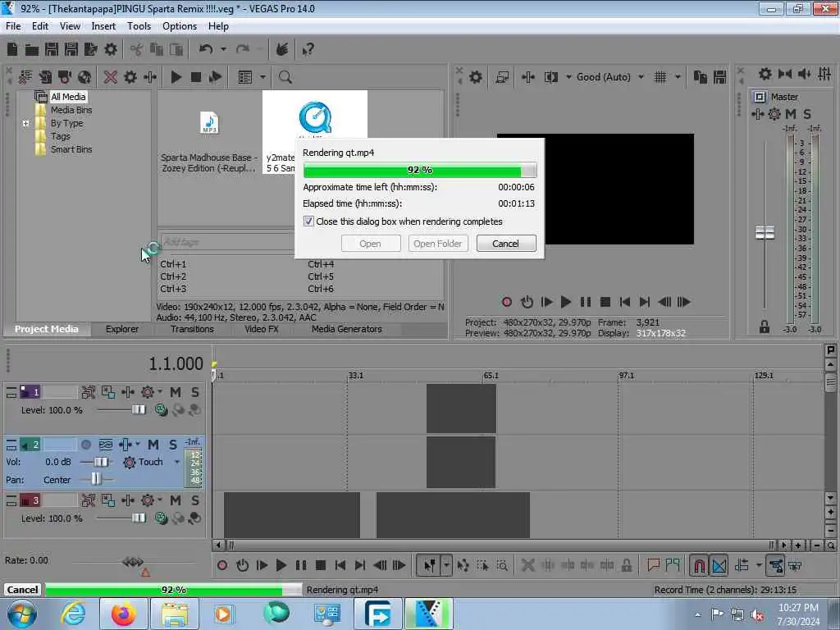Click Insert Region icon in bottom toolbar
The height and width of the screenshot is (630, 840).
point(673,564)
